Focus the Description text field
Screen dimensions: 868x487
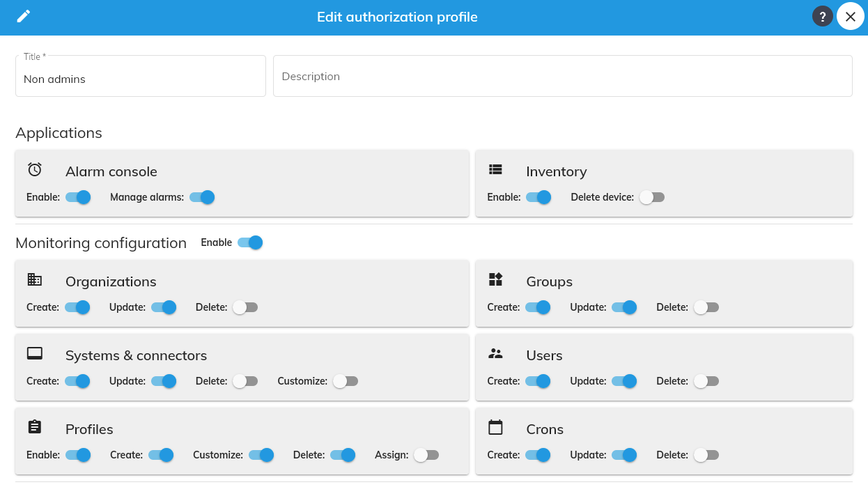click(x=562, y=76)
